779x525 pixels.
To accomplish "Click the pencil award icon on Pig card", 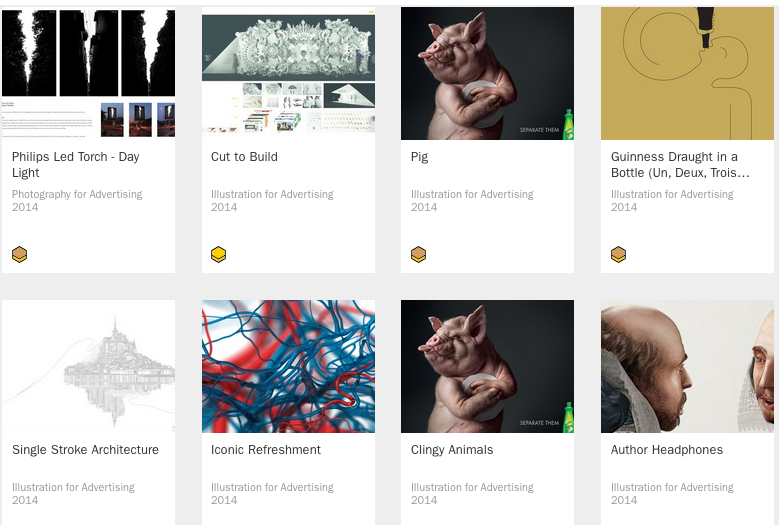I will 418,254.
